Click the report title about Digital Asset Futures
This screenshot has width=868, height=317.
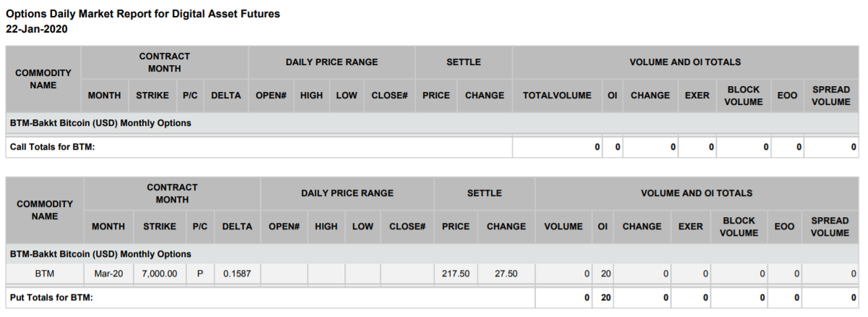pyautogui.click(x=142, y=14)
